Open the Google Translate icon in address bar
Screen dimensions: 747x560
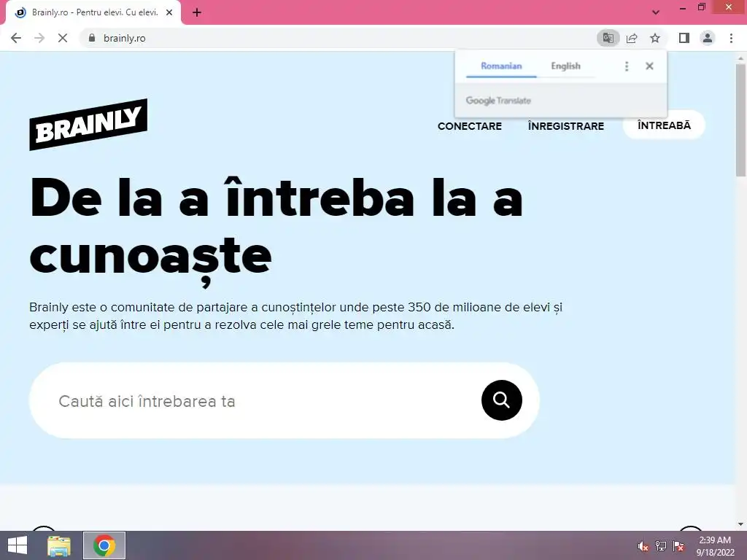(x=608, y=38)
